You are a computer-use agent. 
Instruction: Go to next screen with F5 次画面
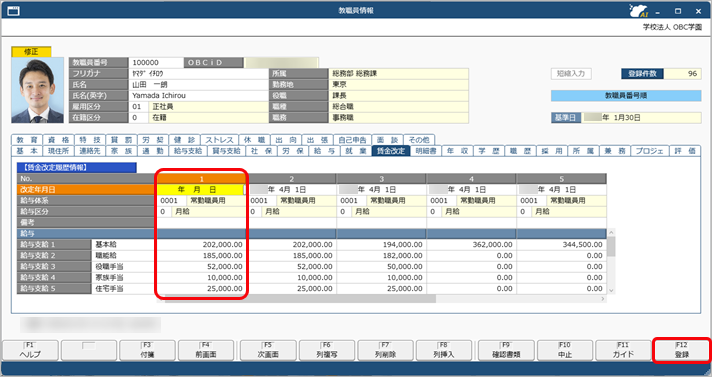(x=268, y=350)
